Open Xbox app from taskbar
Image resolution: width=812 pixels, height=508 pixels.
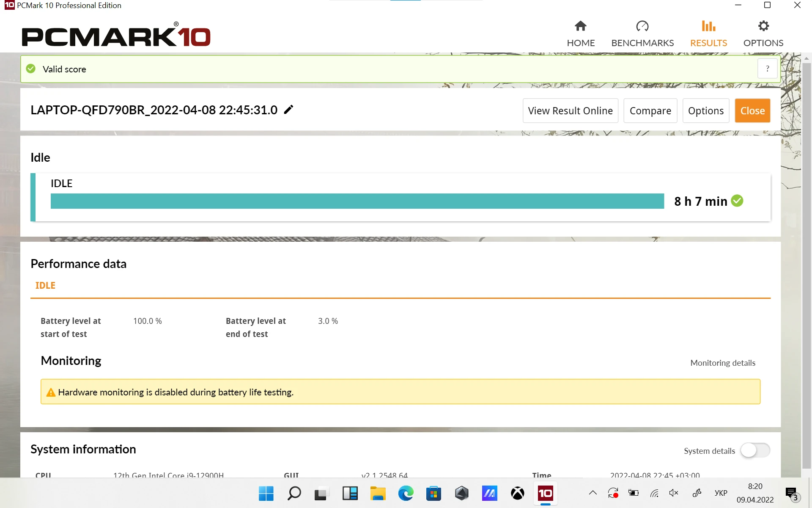pos(517,493)
